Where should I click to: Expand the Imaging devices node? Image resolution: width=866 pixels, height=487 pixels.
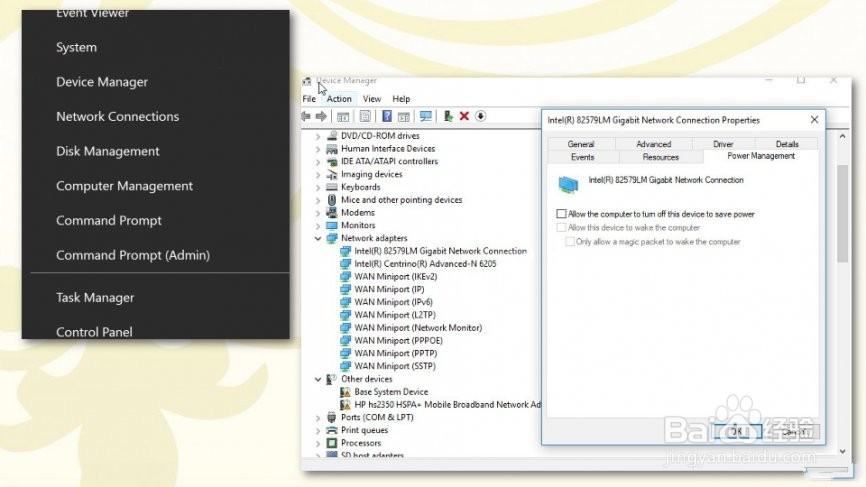(318, 174)
